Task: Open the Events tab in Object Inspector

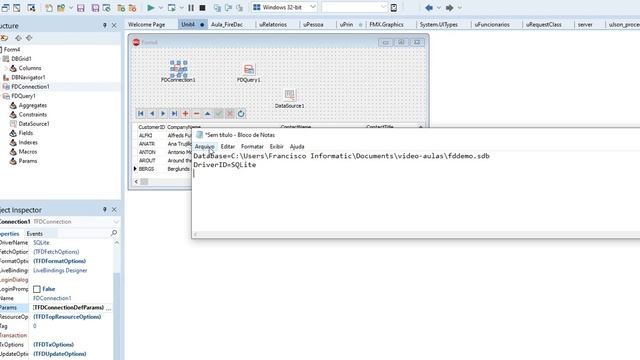Action: [x=34, y=233]
